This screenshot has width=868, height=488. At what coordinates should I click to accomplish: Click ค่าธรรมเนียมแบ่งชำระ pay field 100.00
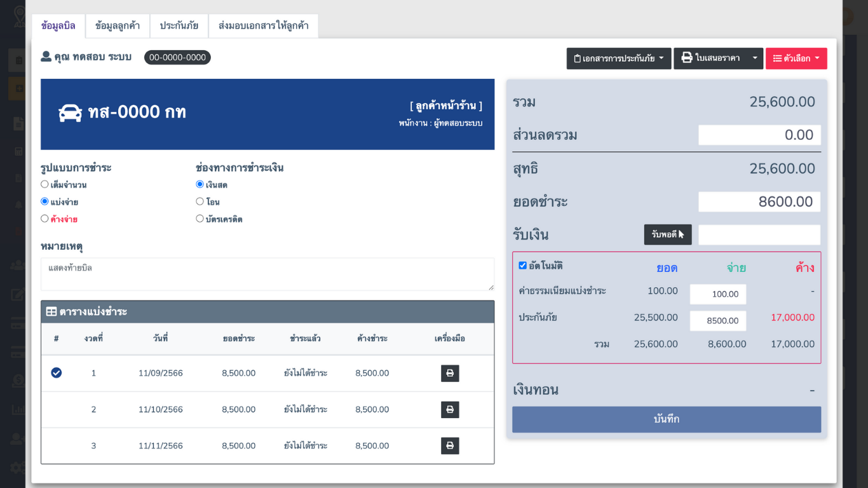tap(718, 294)
